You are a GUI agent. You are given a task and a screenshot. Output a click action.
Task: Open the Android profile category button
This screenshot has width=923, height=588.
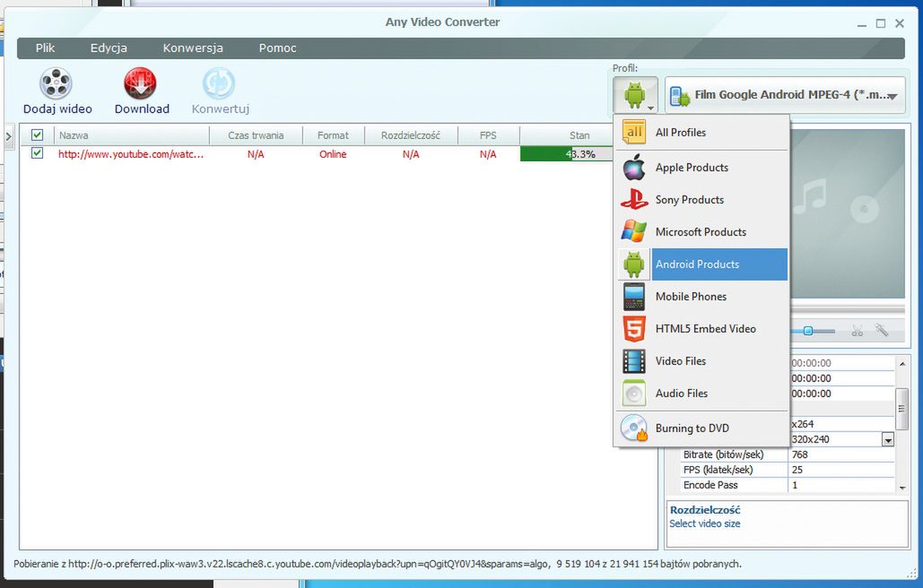(635, 95)
